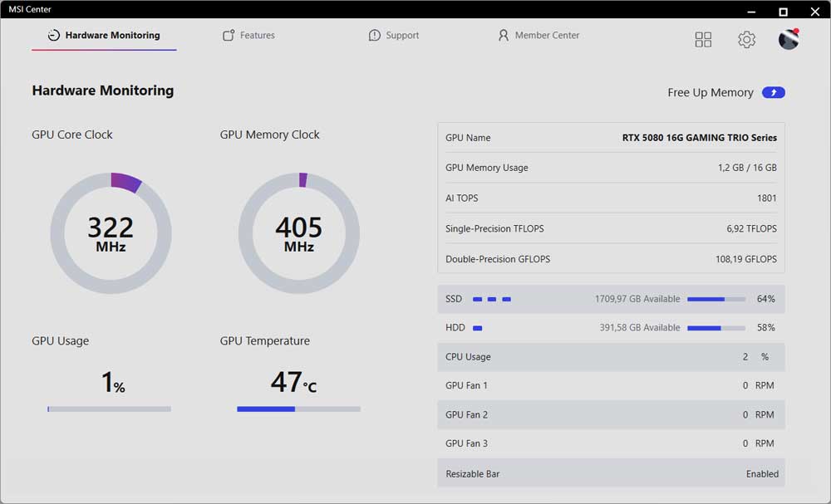Click the Single-Precision TFLOPS label
831x504 pixels.
[x=494, y=228]
